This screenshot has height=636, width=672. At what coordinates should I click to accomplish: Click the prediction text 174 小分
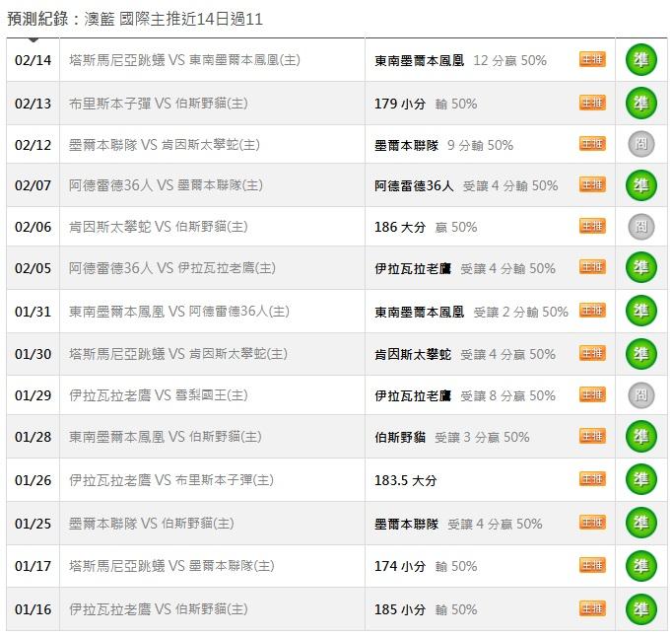[400, 566]
